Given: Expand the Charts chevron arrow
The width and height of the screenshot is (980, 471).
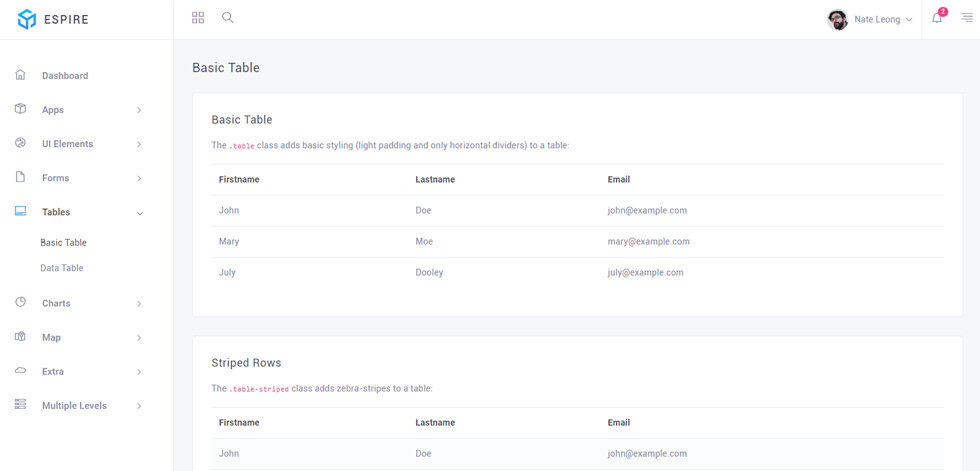Looking at the screenshot, I should (x=139, y=304).
